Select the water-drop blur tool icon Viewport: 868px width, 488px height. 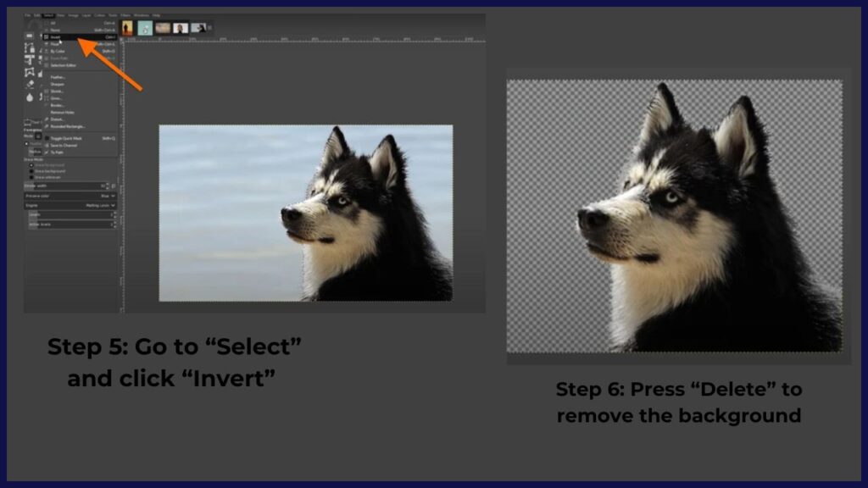pos(31,97)
